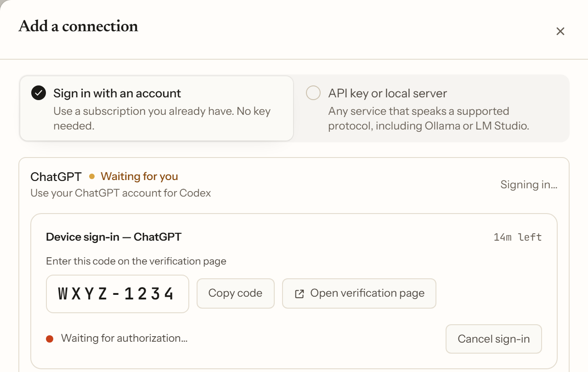Click Use your ChatGPT account for Codex text
Image resolution: width=588 pixels, height=372 pixels.
point(121,193)
